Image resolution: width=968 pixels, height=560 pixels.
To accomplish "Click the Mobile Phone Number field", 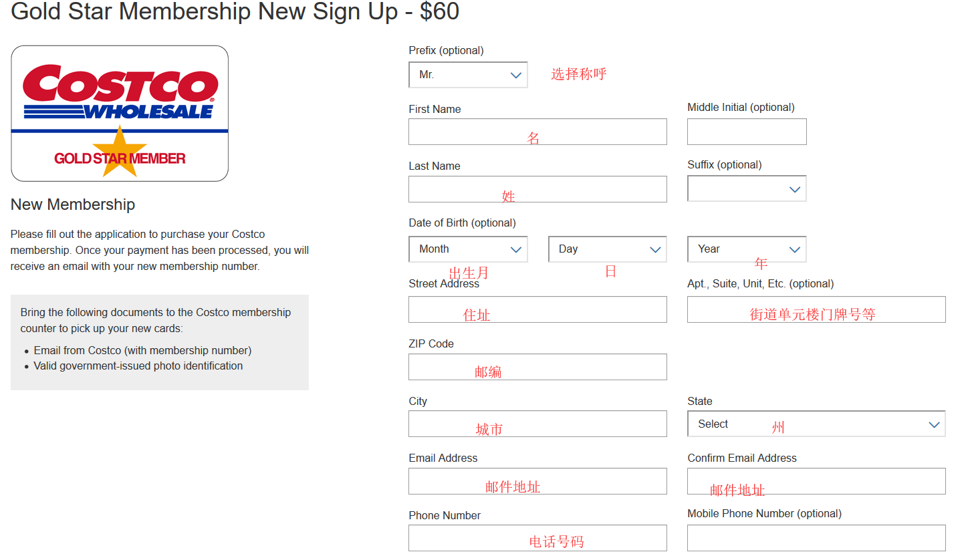I will pyautogui.click(x=816, y=538).
